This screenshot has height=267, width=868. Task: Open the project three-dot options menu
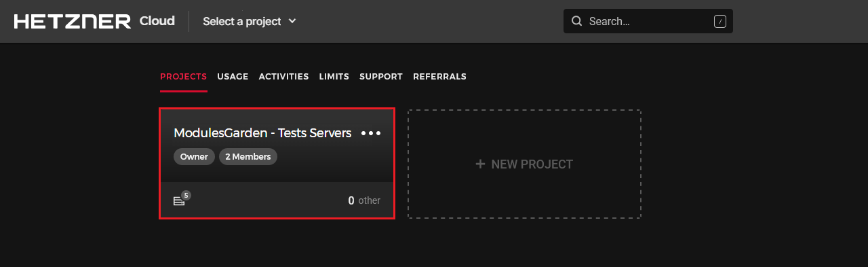coord(371,133)
